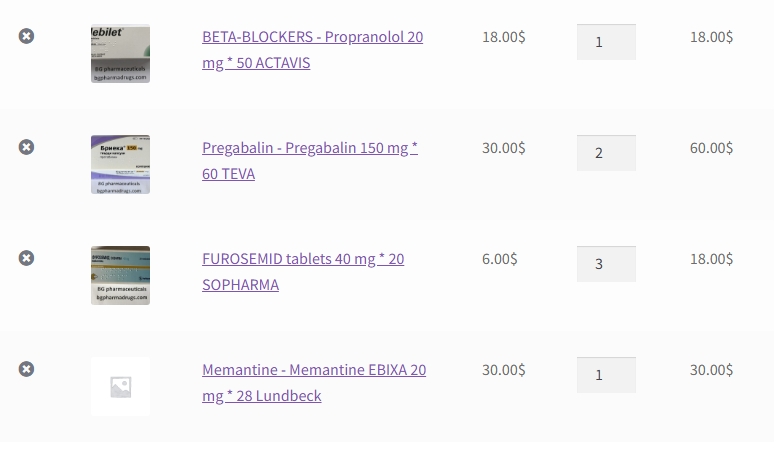The image size is (777, 450).
Task: Click the Memantine row subtotal amount
Action: coord(711,370)
